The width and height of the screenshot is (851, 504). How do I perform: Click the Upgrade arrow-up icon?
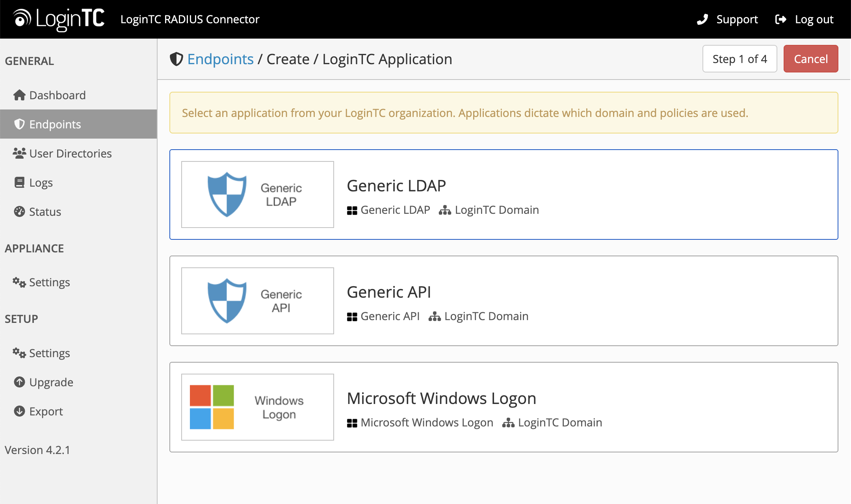point(19,382)
